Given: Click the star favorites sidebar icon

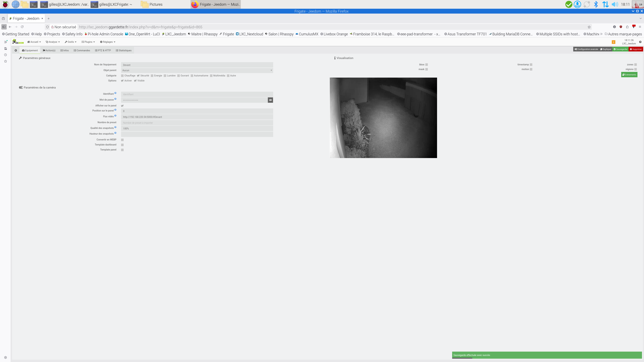Looking at the screenshot, I should pyautogui.click(x=6, y=61).
